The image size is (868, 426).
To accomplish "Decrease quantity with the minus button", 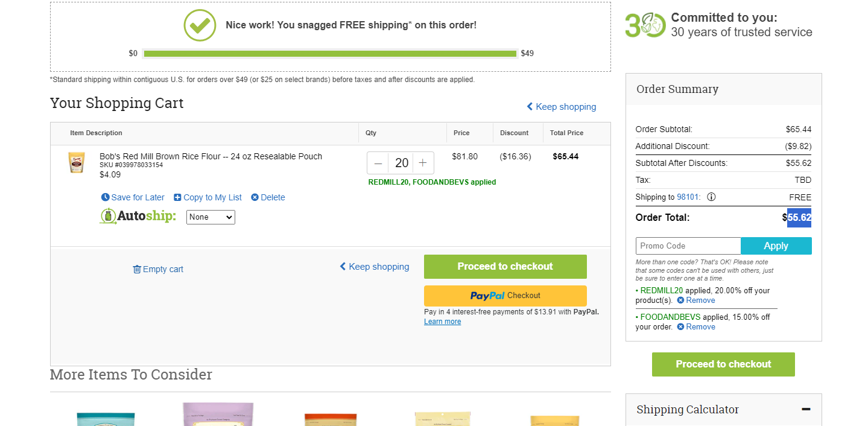I will [378, 163].
